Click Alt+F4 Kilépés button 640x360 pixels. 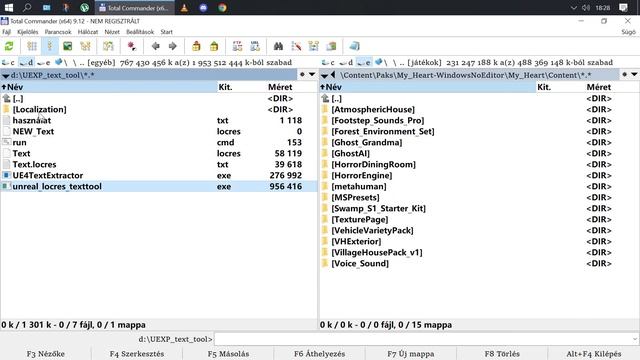(x=594, y=353)
